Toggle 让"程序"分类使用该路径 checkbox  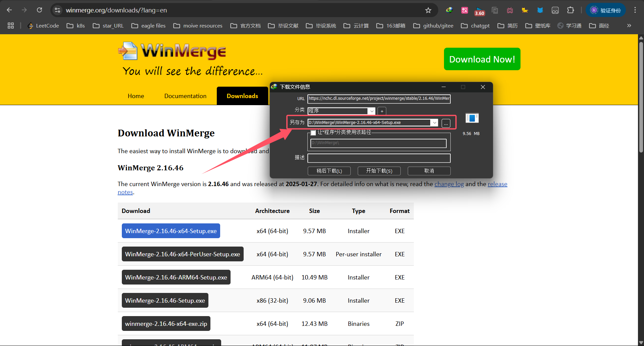point(313,133)
